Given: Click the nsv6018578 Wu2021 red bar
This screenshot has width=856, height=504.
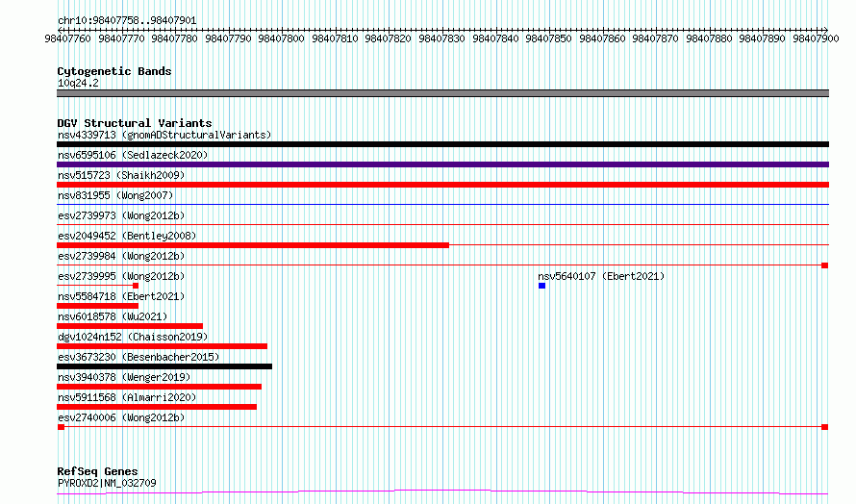Looking at the screenshot, I should point(130,326).
